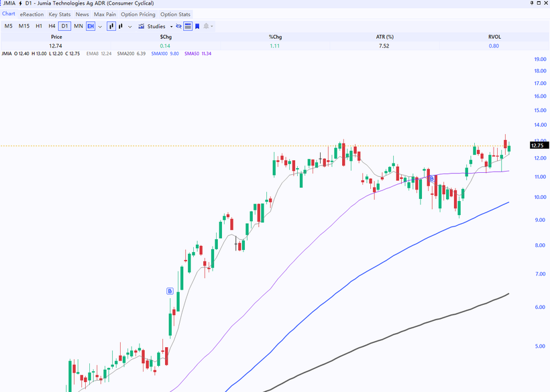Select the H4 timeframe

[x=52, y=26]
